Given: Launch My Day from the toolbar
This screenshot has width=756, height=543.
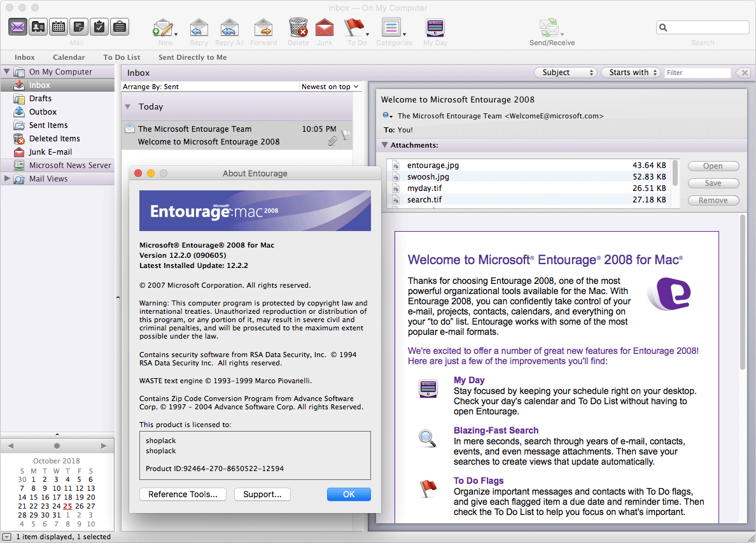Looking at the screenshot, I should pyautogui.click(x=435, y=28).
